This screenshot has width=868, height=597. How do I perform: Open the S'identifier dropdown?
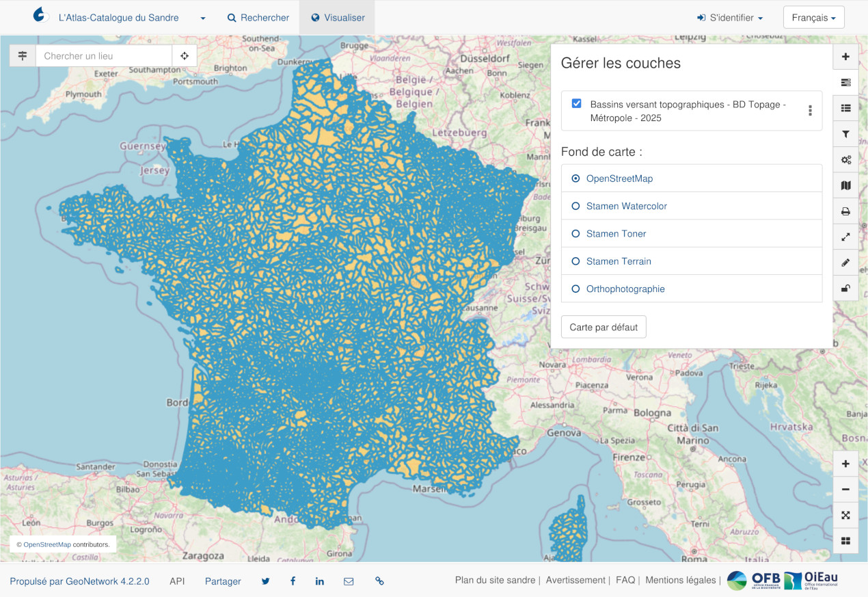[729, 17]
